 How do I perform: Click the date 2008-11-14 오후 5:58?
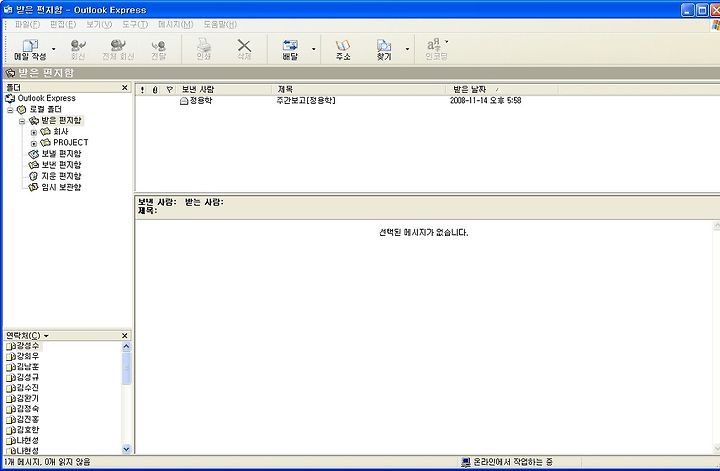[x=485, y=101]
